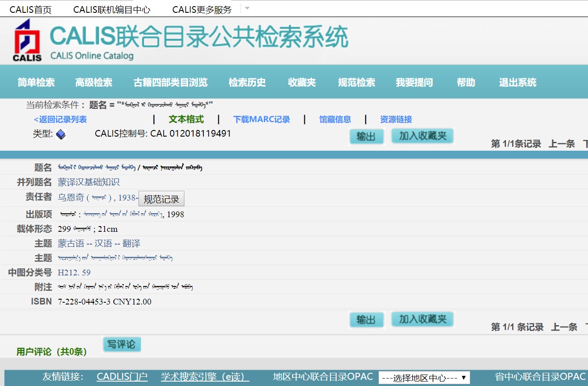The image size is (588, 386).
Task: Click 返回记录列表 link
Action: click(60, 119)
